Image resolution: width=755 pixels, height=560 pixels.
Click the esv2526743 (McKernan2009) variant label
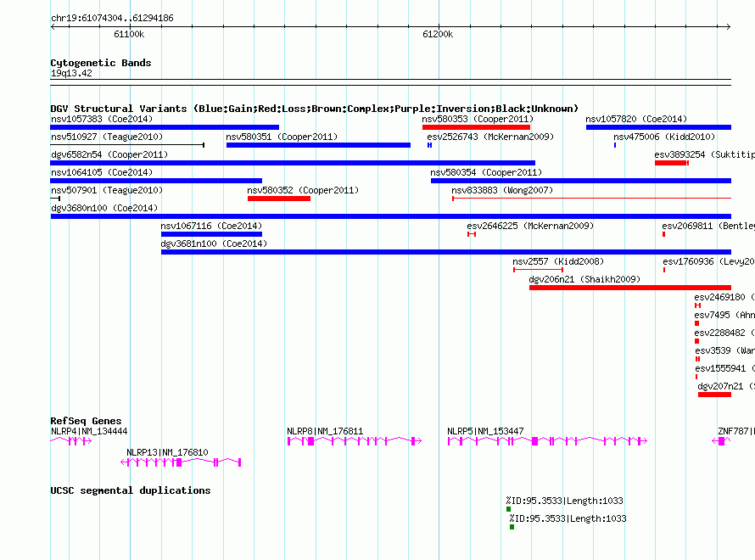pyautogui.click(x=490, y=137)
